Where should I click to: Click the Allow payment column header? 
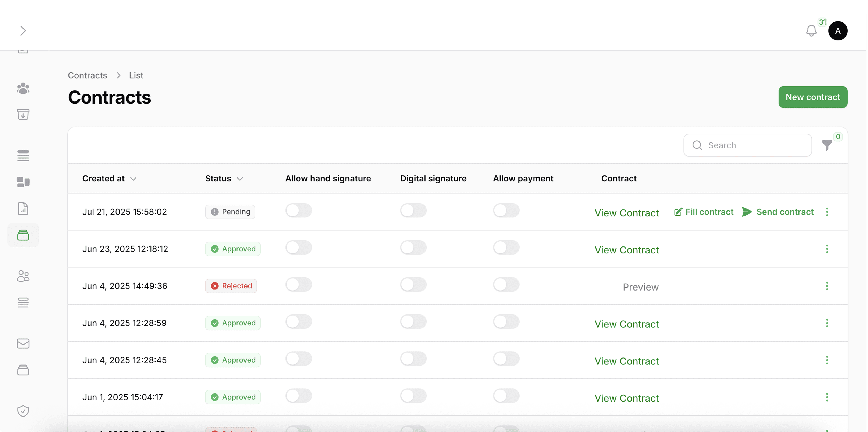[x=523, y=179]
